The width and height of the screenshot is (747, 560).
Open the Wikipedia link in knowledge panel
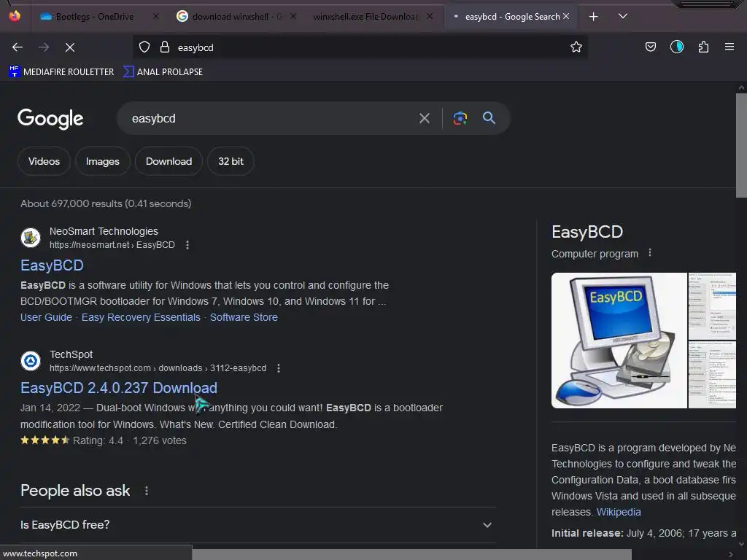(619, 512)
